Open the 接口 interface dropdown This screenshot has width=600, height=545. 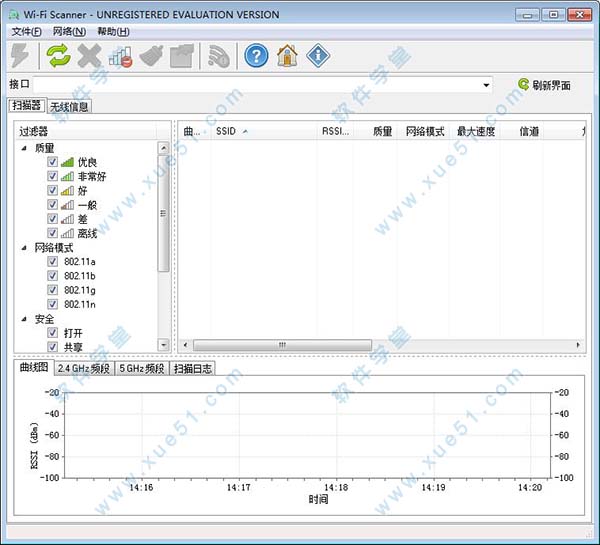click(x=486, y=85)
